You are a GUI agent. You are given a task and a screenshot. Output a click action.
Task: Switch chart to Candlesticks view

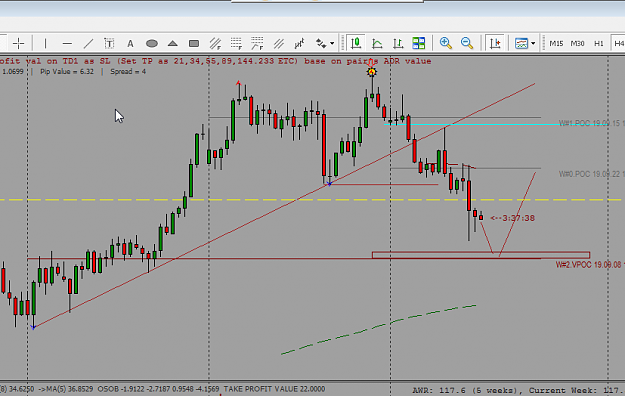pyautogui.click(x=356, y=43)
